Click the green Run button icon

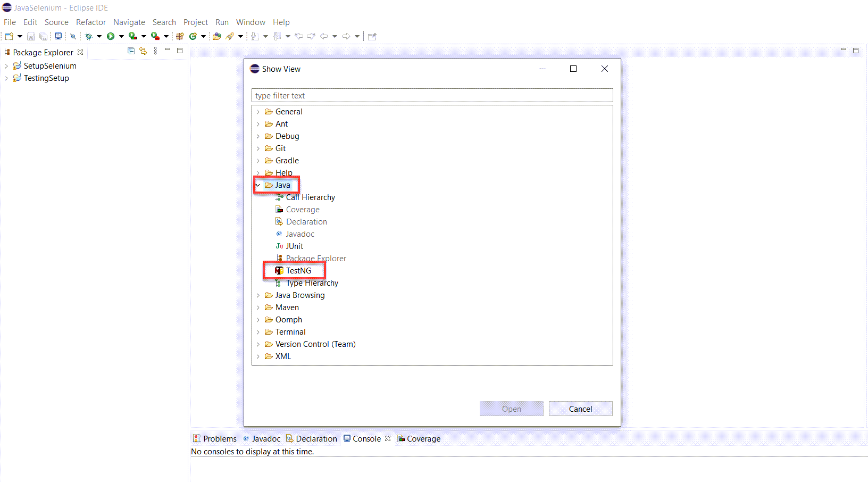click(111, 36)
